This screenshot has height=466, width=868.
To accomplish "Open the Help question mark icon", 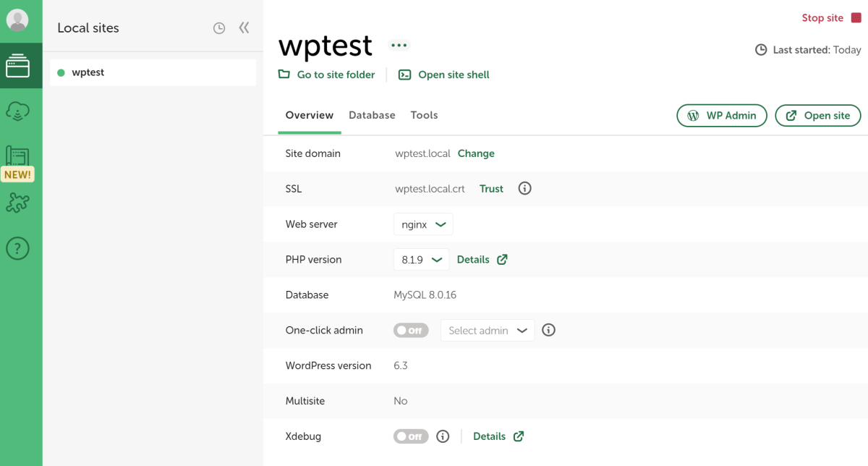I will pos(17,249).
